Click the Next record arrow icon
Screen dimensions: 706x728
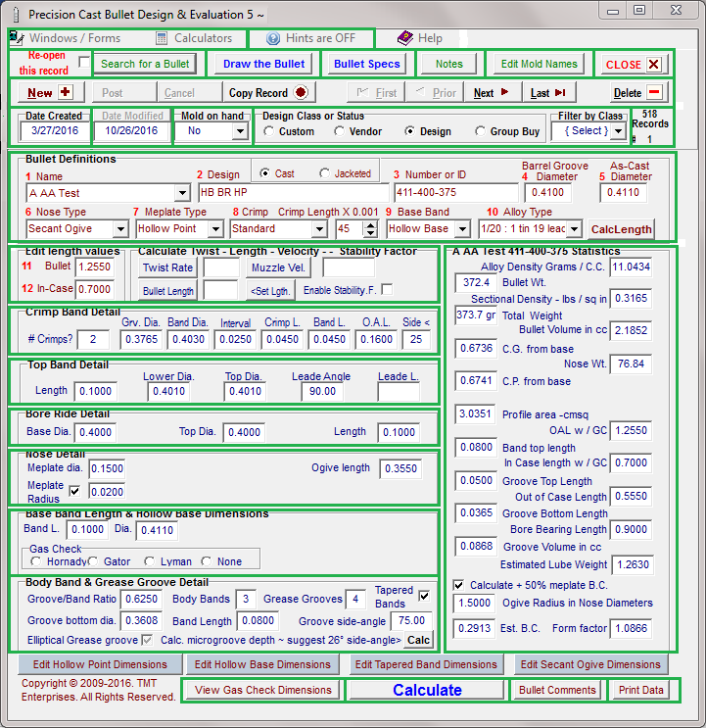pos(504,92)
